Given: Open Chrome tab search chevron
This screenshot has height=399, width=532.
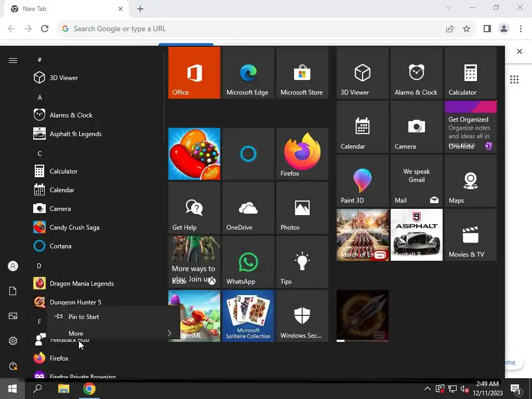Looking at the screenshot, I should coord(448,7).
